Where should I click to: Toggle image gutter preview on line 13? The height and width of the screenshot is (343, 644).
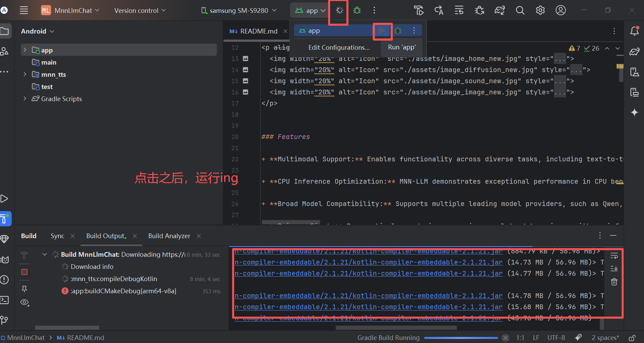point(245,59)
